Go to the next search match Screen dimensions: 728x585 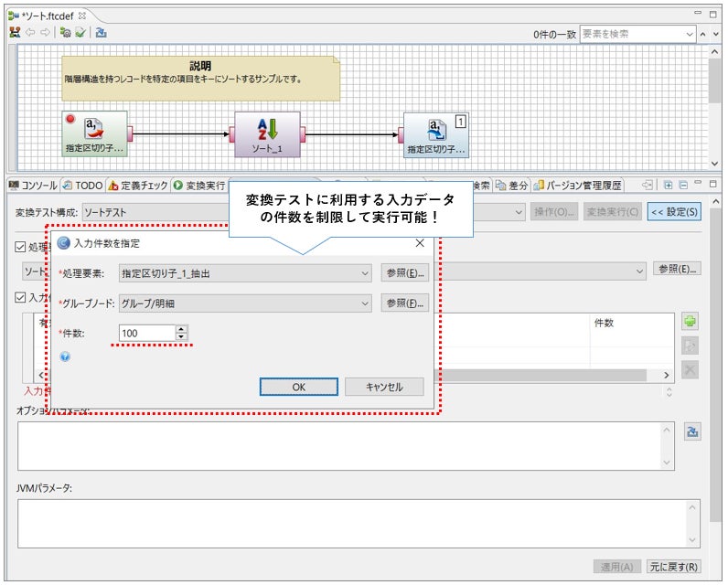[x=716, y=34]
